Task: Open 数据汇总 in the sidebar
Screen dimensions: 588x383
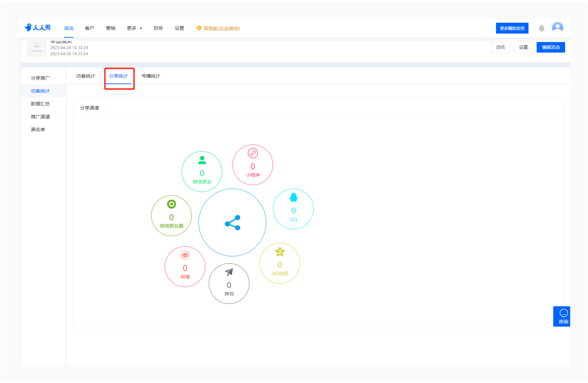Action: click(40, 104)
